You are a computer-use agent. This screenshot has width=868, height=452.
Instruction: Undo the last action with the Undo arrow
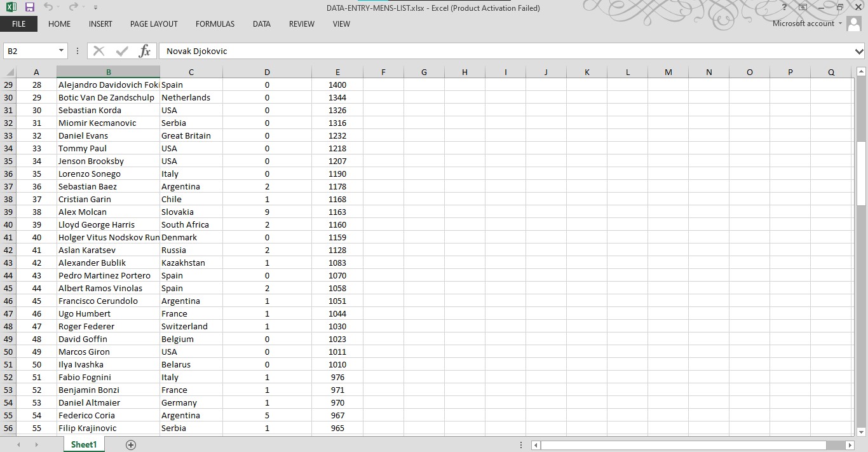(48, 8)
